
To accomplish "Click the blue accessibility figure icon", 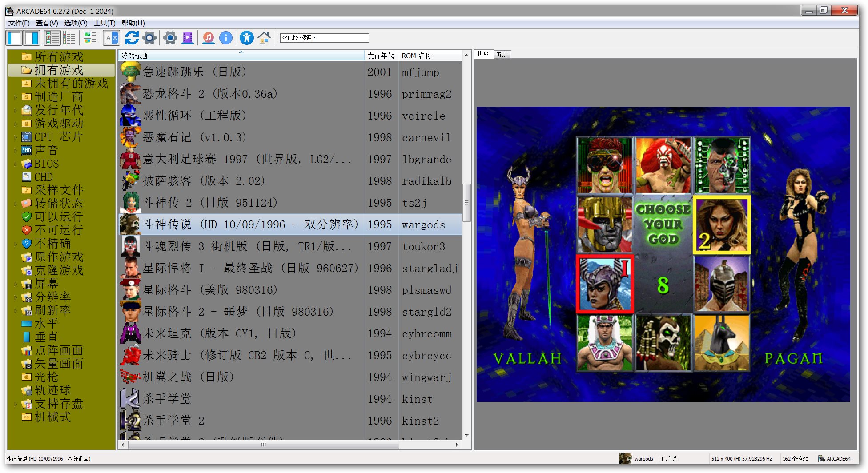I will coord(247,38).
